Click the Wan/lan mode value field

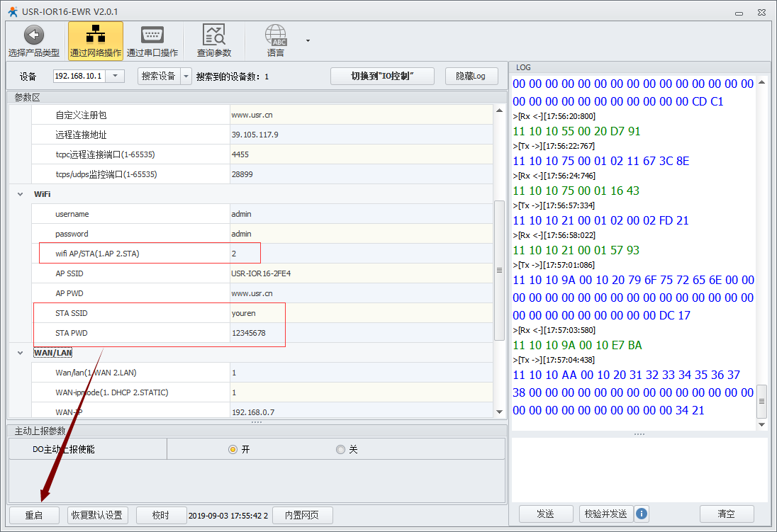pos(362,373)
